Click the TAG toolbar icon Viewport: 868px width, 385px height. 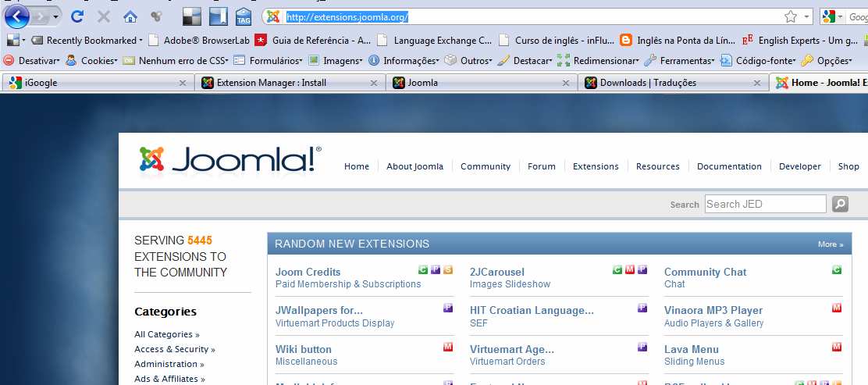click(243, 16)
